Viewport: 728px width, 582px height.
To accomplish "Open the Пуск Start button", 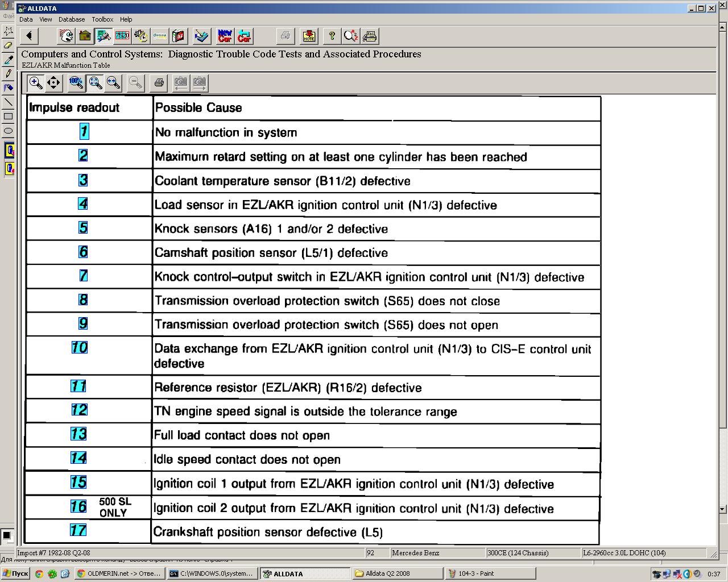I will pos(16,573).
